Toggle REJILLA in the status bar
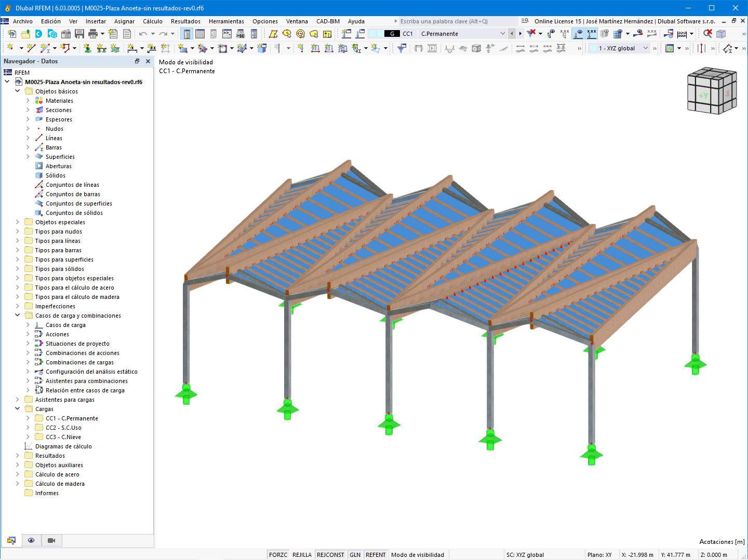This screenshot has height=560, width=748. [303, 554]
